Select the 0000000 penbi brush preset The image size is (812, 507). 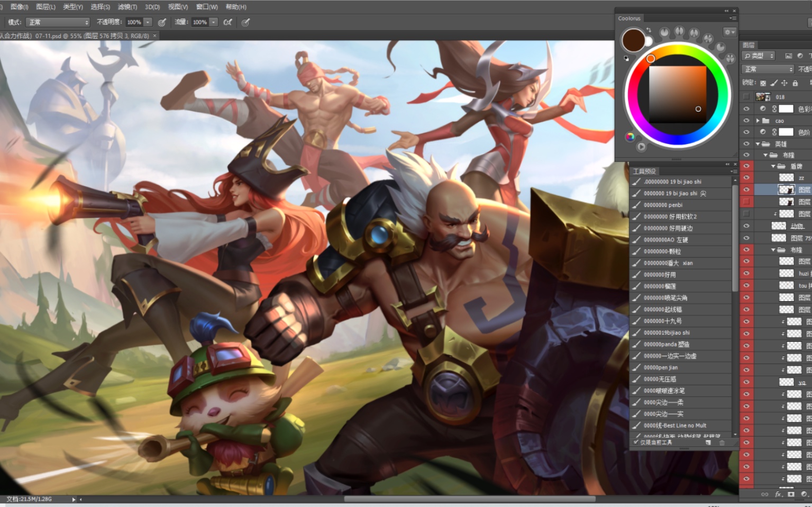[x=681, y=205]
